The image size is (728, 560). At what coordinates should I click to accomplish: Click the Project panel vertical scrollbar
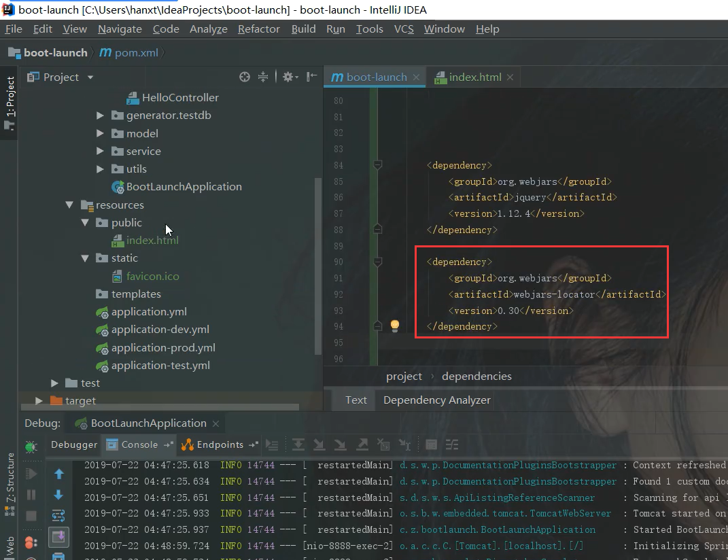318,266
